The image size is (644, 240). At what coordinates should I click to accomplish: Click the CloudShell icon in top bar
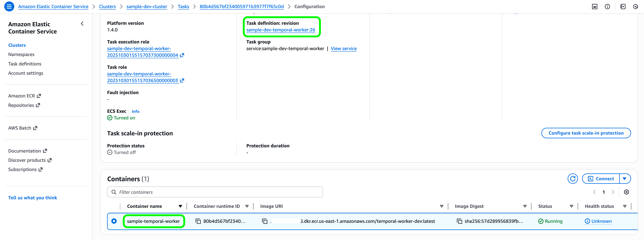[594, 6]
